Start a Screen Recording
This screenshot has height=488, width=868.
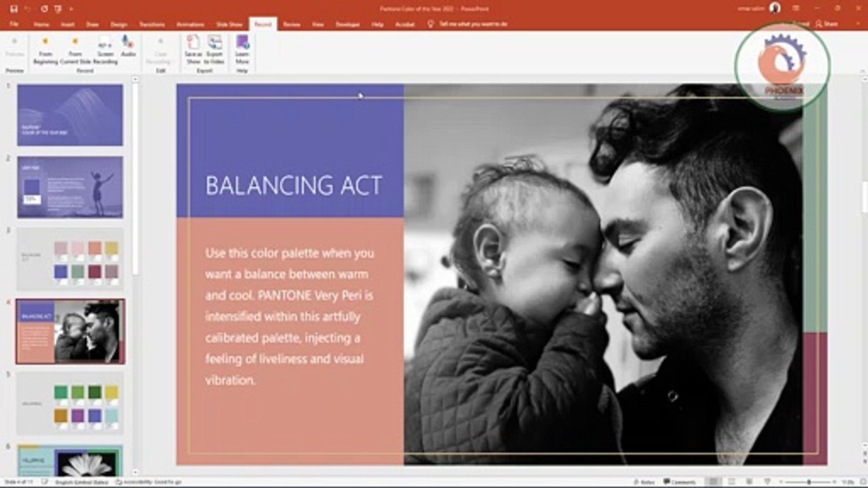tap(105, 50)
